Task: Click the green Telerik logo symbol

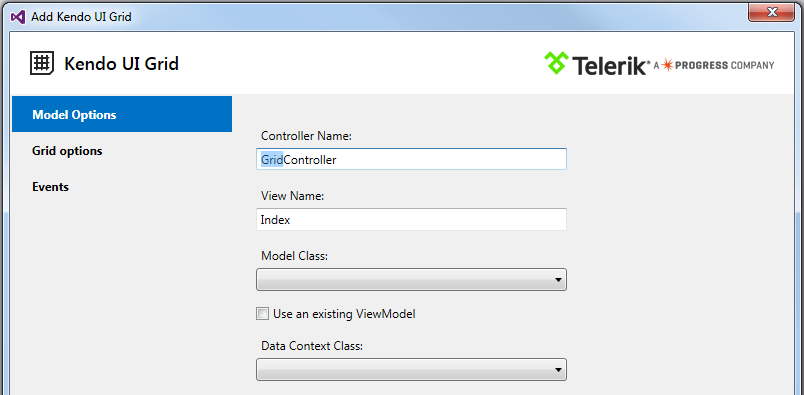Action: click(x=555, y=63)
